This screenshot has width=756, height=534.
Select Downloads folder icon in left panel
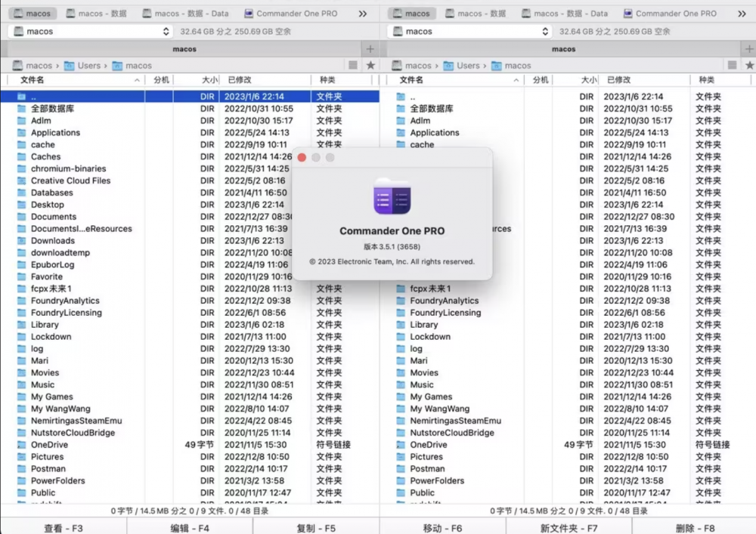(x=22, y=241)
